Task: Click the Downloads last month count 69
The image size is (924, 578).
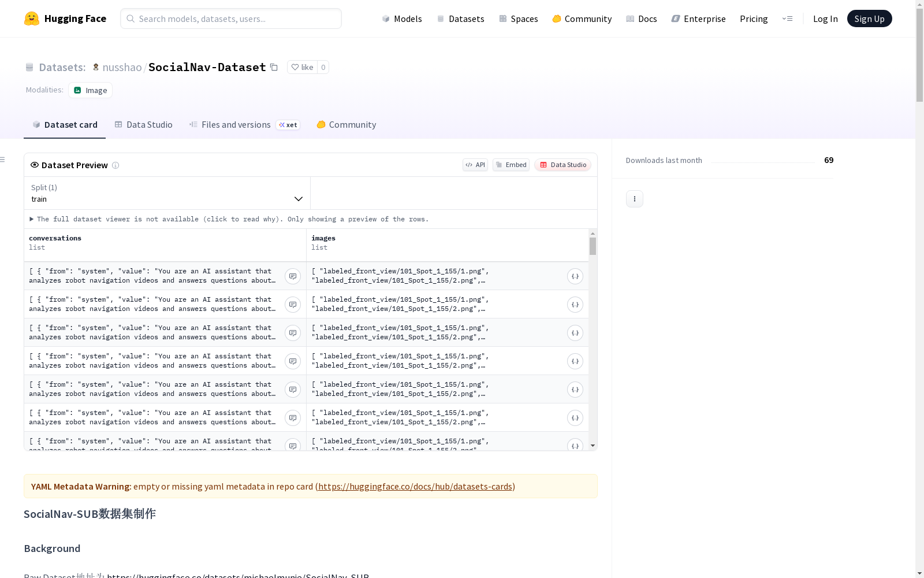Action: tap(829, 160)
